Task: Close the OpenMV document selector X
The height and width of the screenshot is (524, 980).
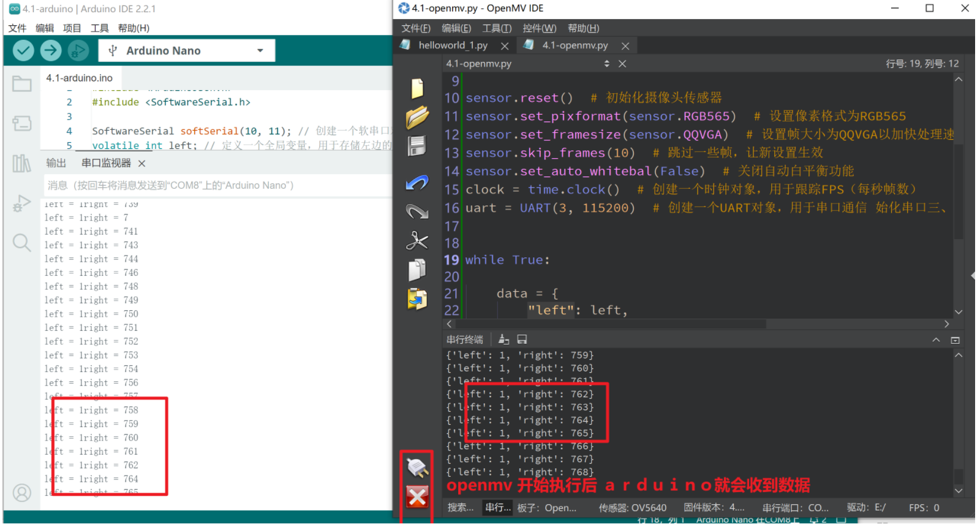Action: pos(622,64)
